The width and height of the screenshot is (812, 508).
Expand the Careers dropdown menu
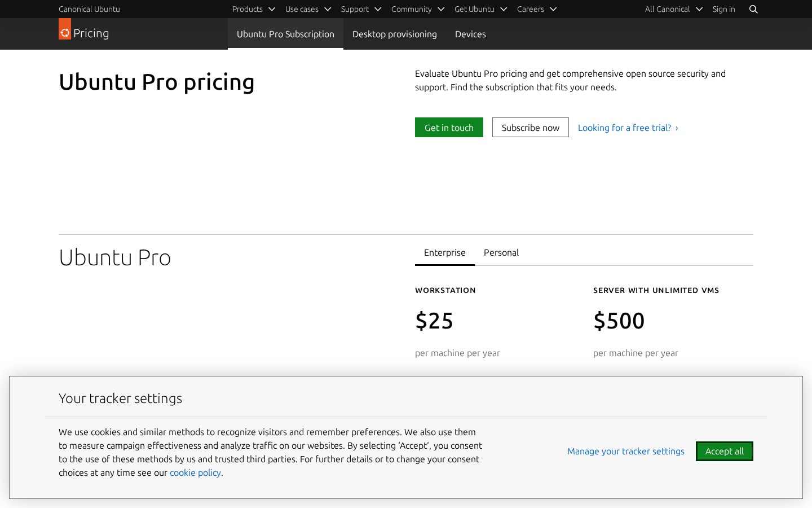tap(537, 9)
